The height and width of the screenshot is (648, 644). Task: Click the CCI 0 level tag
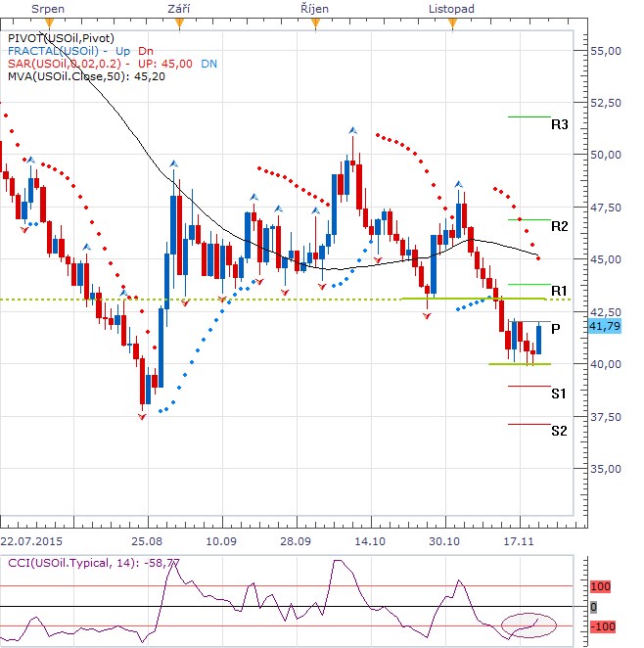593,607
